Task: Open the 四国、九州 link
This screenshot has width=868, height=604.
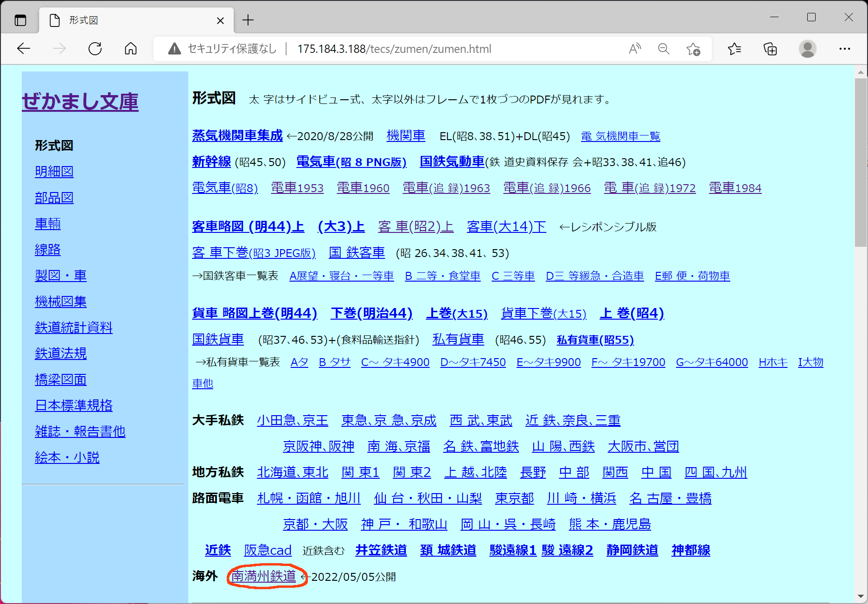Action: click(x=715, y=472)
